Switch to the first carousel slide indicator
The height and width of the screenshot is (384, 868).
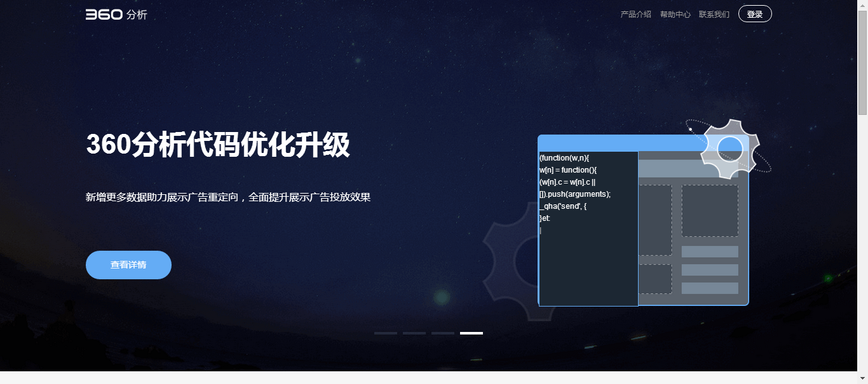pos(385,333)
